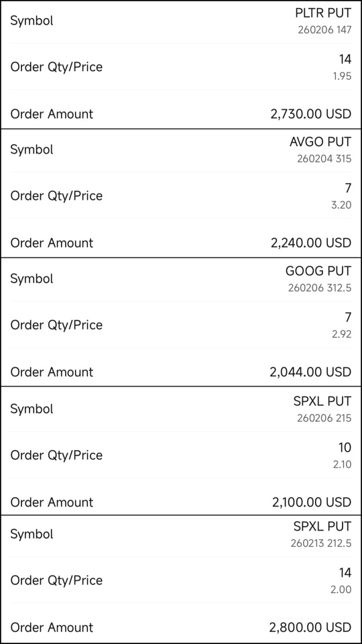Click the GOOG price 2.92
Image resolution: width=362 pixels, height=644 pixels.
click(x=341, y=334)
